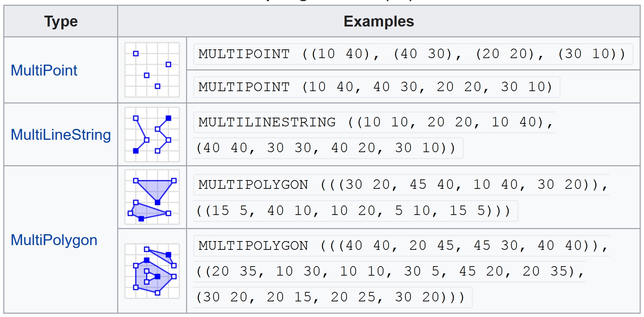The width and height of the screenshot is (644, 317).
Task: Click the code line starting (30 20, 20 15
Action: (330, 297)
